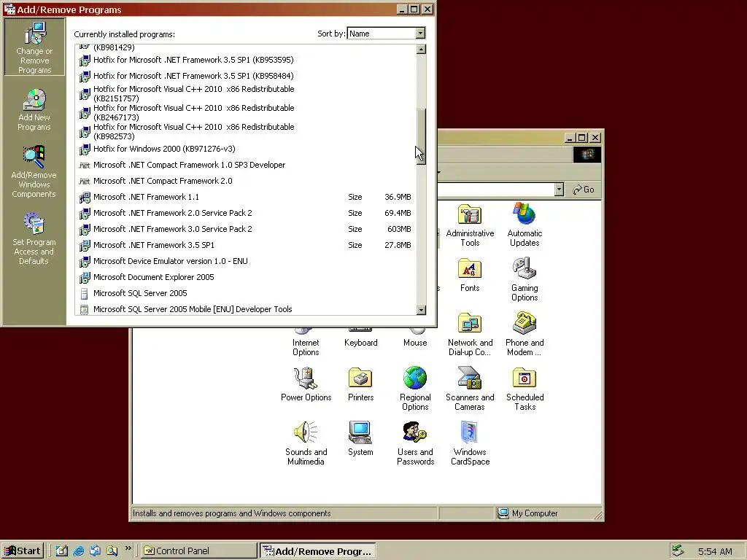Select SQL Server 2005 Mobile Developer Tools
747x560 pixels.
[x=246, y=308]
